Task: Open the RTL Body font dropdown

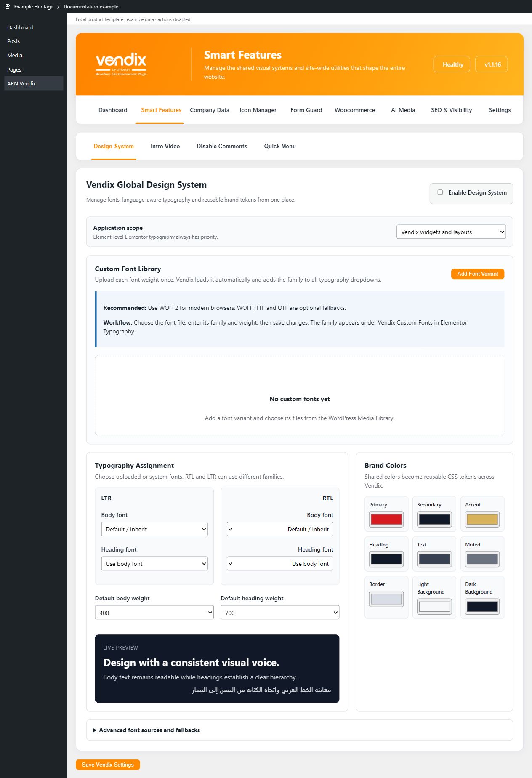Action: point(280,529)
